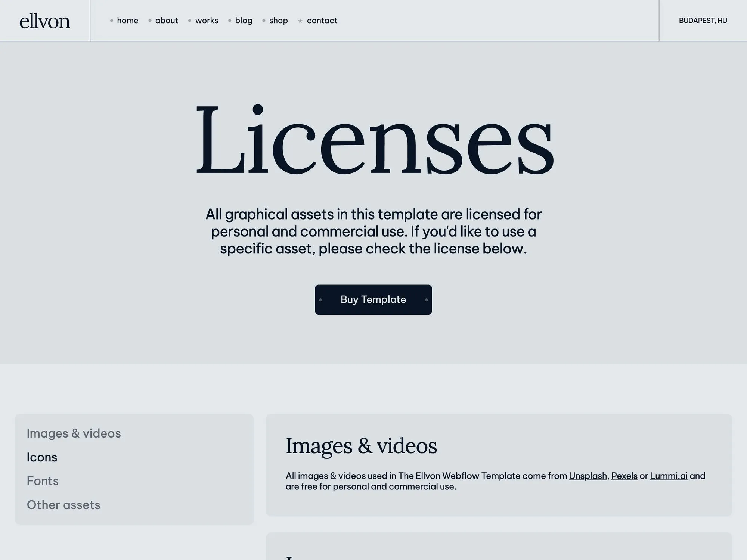The image size is (747, 560).
Task: Click the ellvon logo
Action: pyautogui.click(x=45, y=21)
